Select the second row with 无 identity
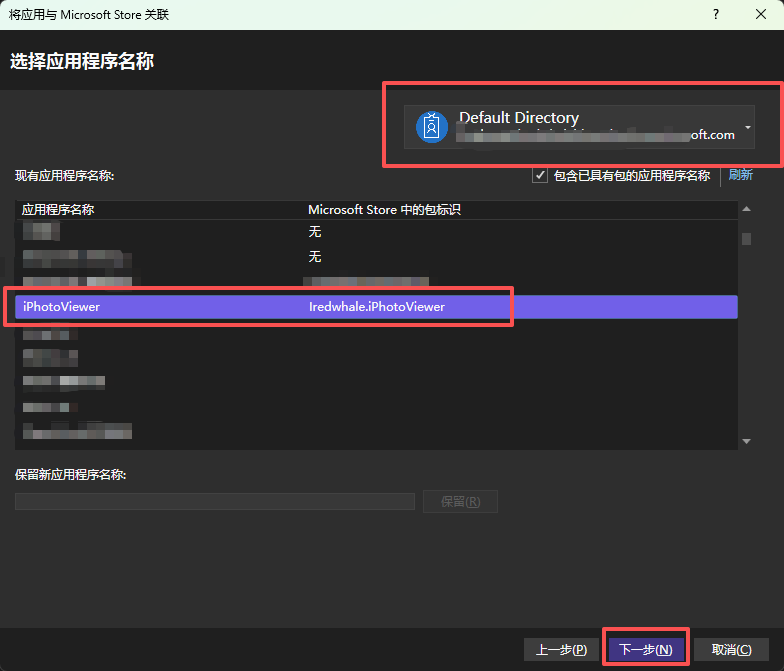The image size is (784, 671). [376, 256]
